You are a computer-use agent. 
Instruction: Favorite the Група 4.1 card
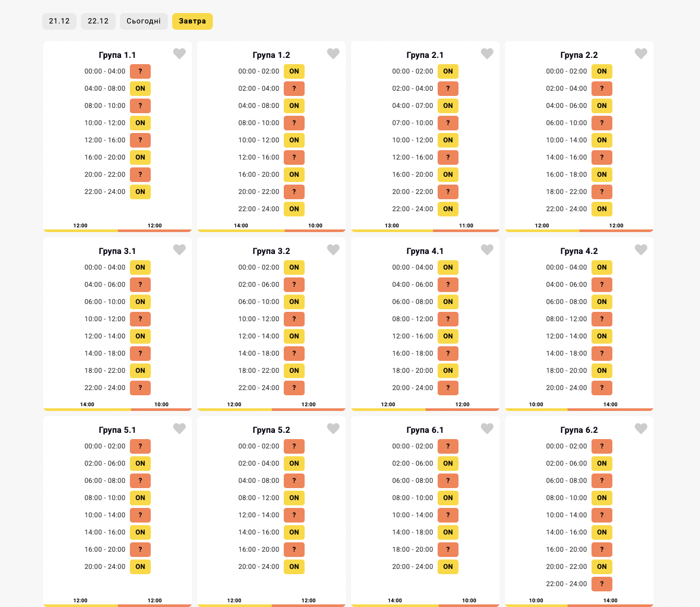click(487, 250)
